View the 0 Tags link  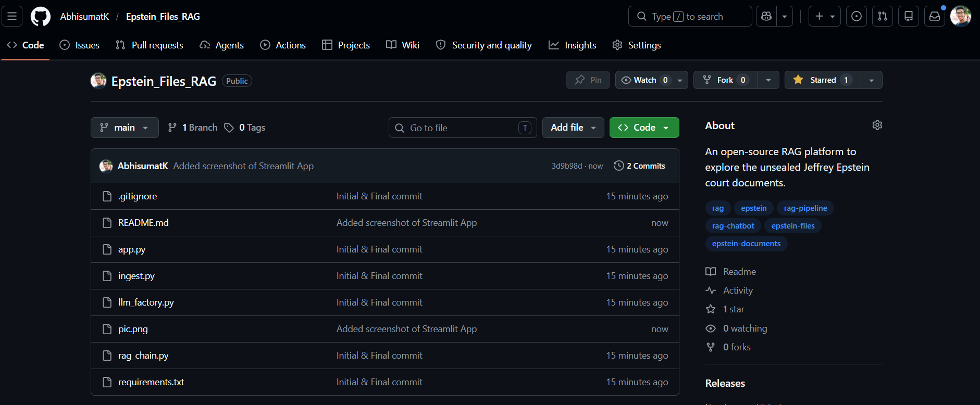(245, 128)
